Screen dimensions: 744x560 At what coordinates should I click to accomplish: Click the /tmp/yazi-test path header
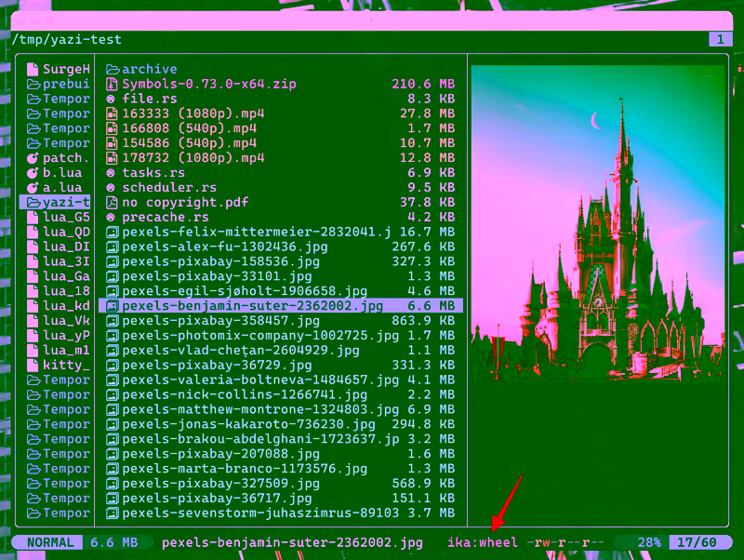coord(66,39)
